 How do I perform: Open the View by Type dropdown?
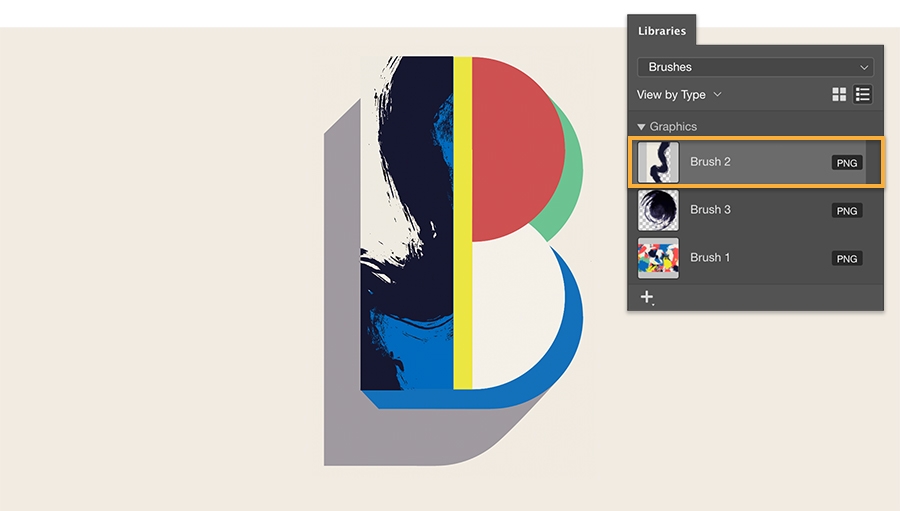678,95
